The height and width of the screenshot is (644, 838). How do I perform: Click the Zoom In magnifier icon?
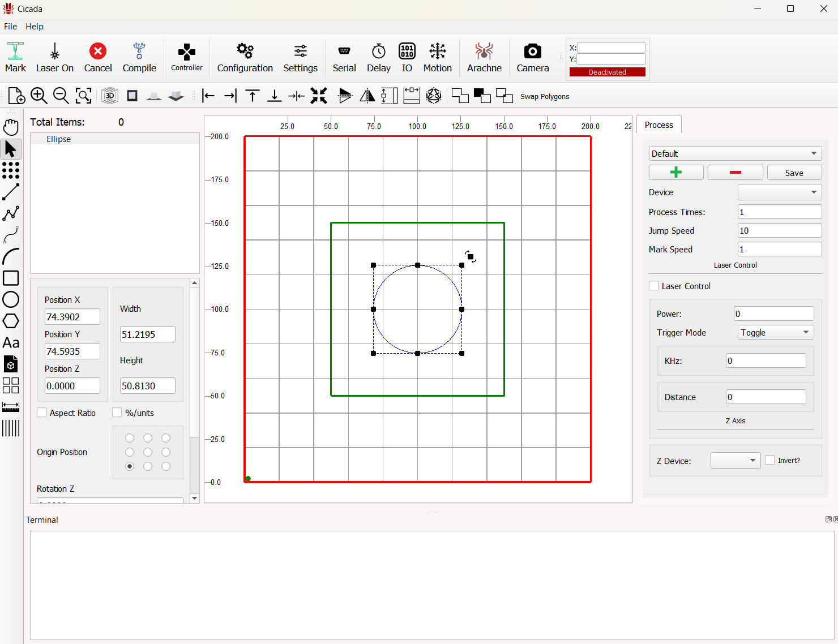(39, 96)
